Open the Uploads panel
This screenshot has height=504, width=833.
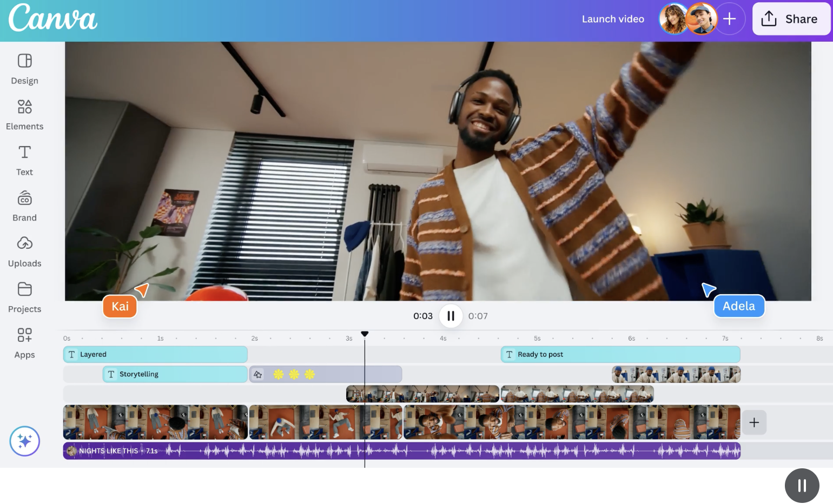(x=24, y=252)
